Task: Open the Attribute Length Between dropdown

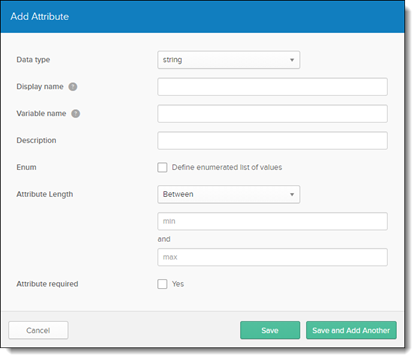Action: coord(229,194)
